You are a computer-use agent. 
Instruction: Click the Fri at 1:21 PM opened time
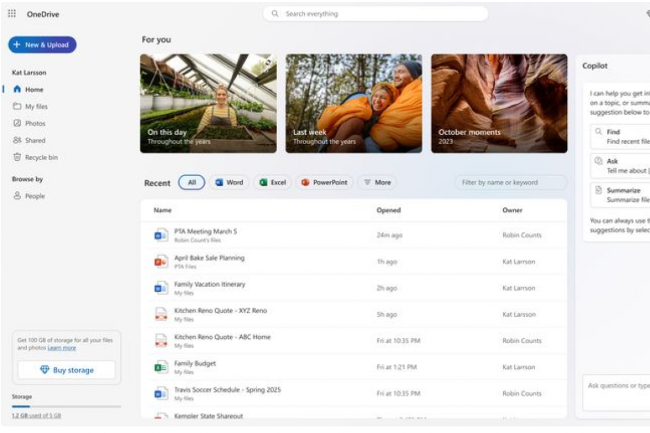click(x=397, y=367)
